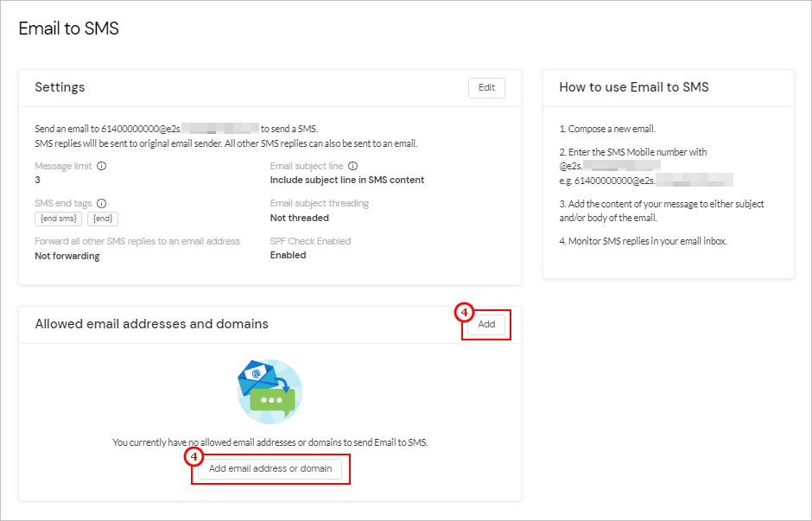Click 'Allowed email addresses and domains' heading
Image resolution: width=812 pixels, height=521 pixels.
[x=152, y=324]
